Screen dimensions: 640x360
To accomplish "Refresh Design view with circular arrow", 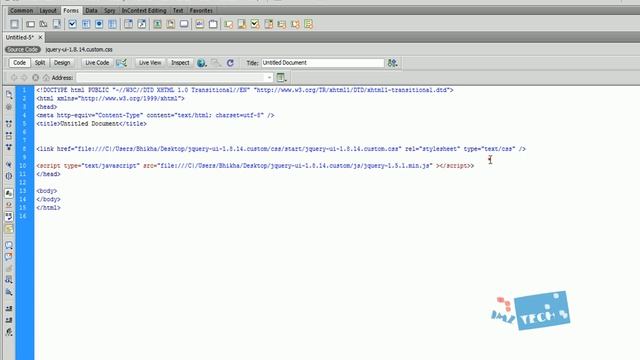I will 230,63.
